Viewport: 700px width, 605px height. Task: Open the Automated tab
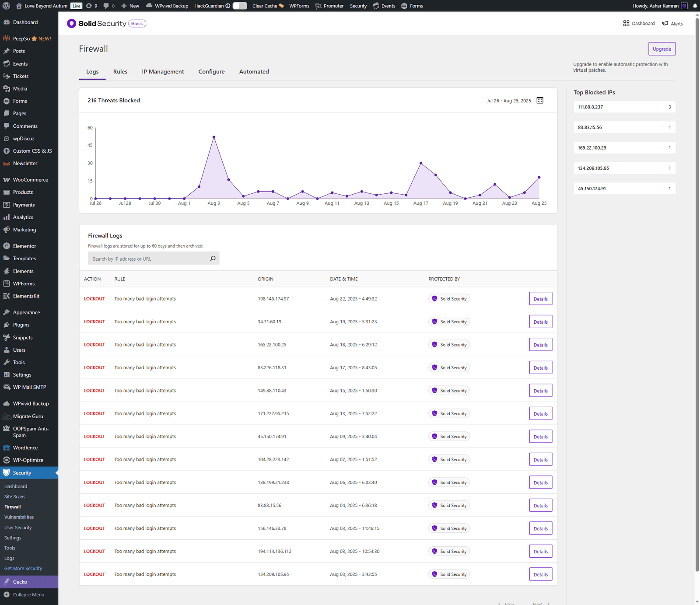254,72
